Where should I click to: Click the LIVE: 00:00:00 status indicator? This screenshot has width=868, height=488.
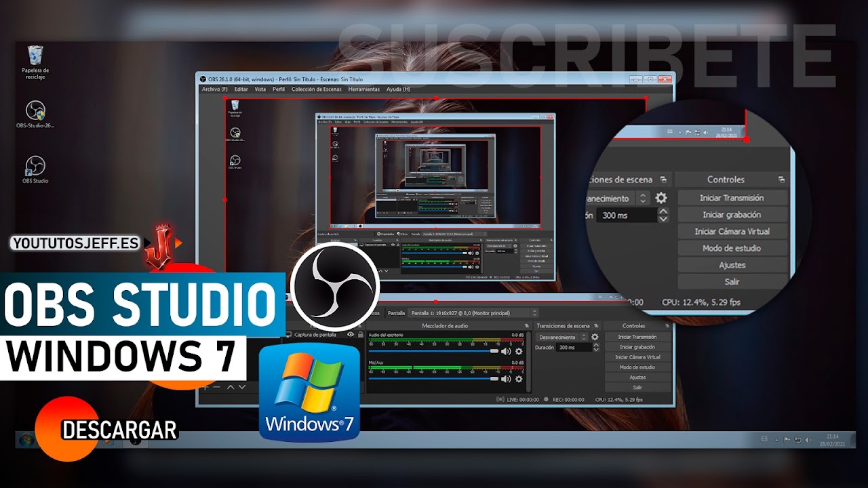click(518, 400)
